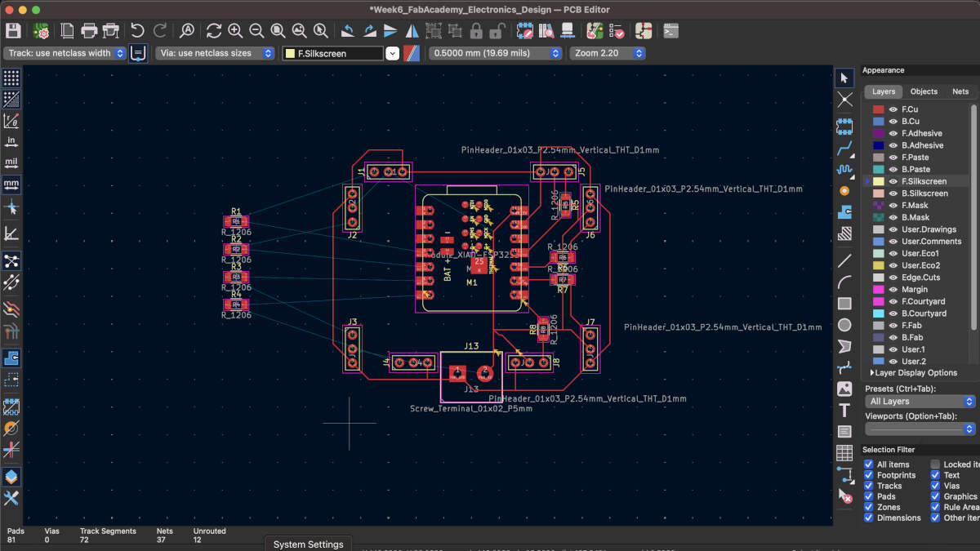This screenshot has height=551, width=980.
Task: Undo the last edit
Action: pyautogui.click(x=137, y=31)
